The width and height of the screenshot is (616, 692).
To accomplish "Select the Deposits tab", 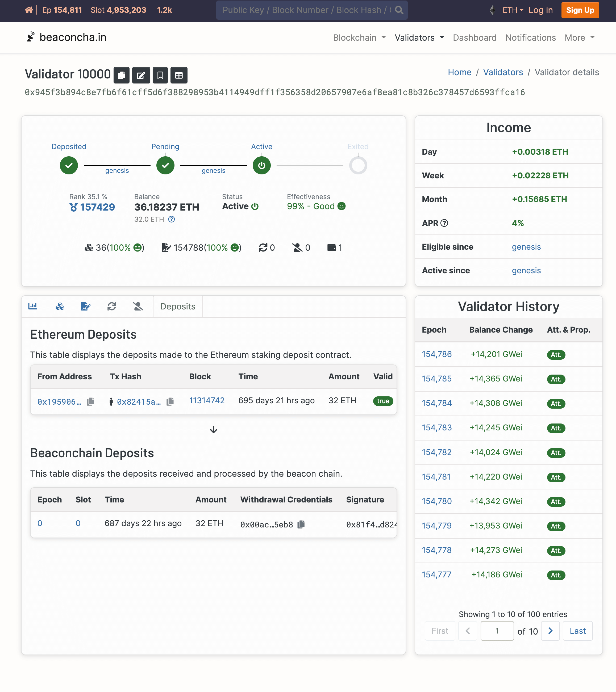I will pyautogui.click(x=178, y=307).
